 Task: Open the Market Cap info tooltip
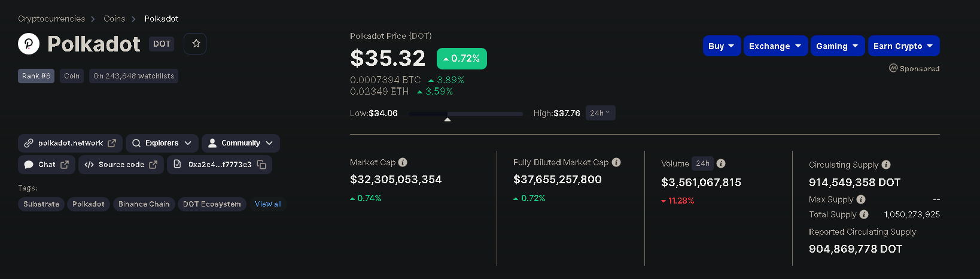click(x=403, y=162)
